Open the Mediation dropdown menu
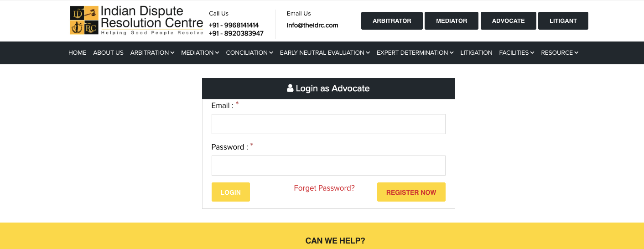This screenshot has width=644, height=249. click(x=200, y=53)
